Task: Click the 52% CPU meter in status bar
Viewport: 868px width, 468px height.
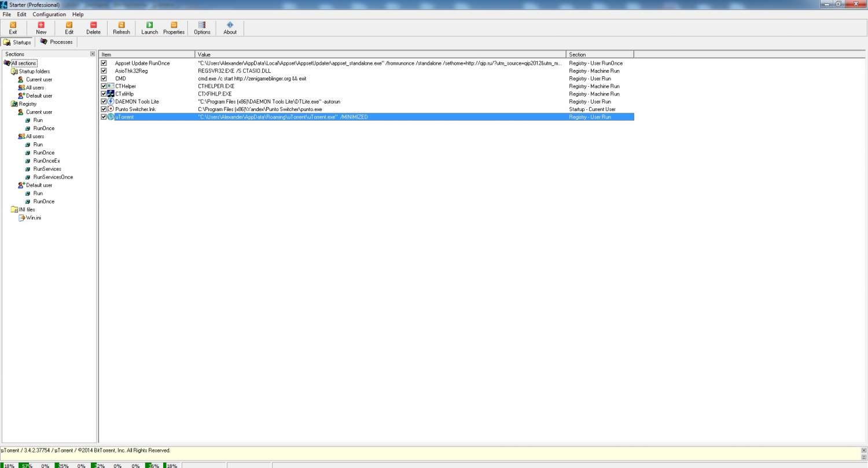Action: pyautogui.click(x=98, y=465)
